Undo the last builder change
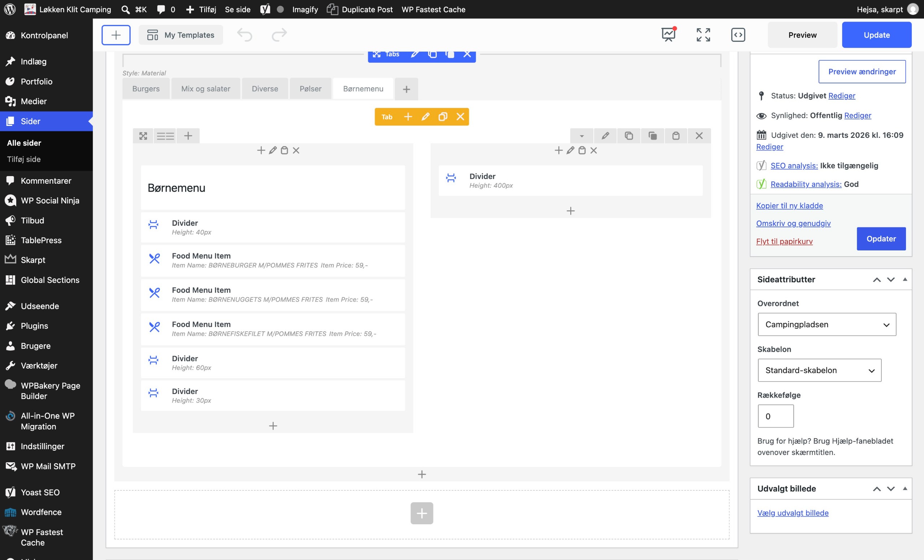The image size is (924, 560). point(244,35)
